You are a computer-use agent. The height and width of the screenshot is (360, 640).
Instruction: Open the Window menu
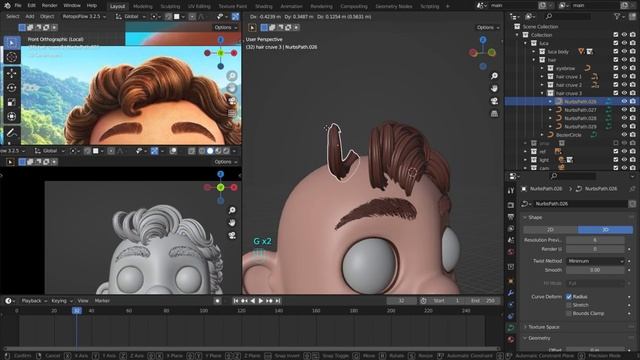click(x=72, y=6)
